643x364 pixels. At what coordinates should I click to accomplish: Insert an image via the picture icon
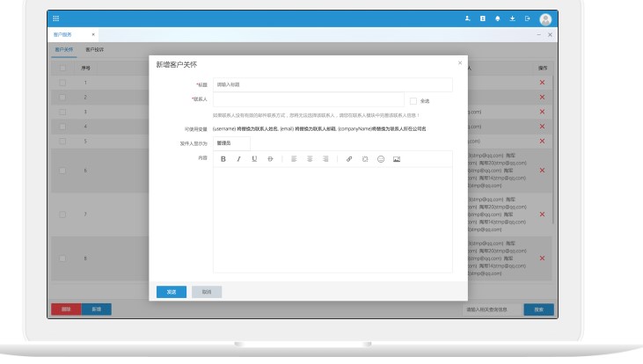(397, 159)
